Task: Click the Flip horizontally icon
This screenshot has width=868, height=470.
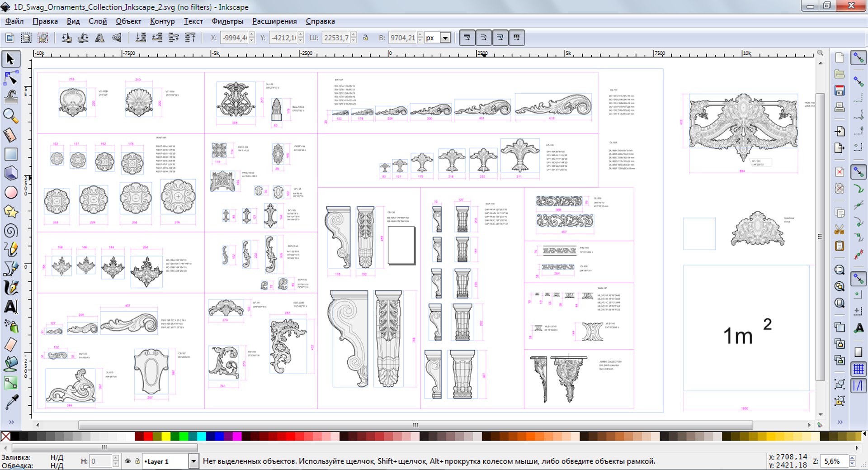Action: (x=99, y=38)
